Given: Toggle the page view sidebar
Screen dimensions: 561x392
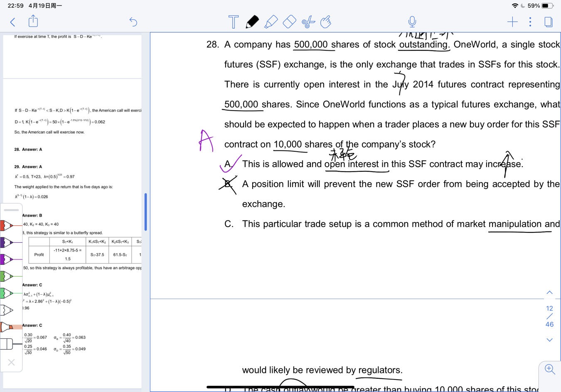Looking at the screenshot, I should (548, 22).
